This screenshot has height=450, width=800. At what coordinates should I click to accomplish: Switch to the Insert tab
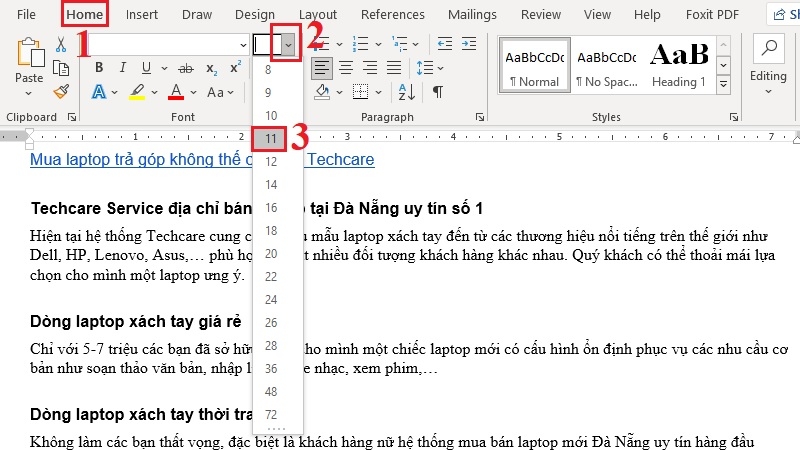142,14
